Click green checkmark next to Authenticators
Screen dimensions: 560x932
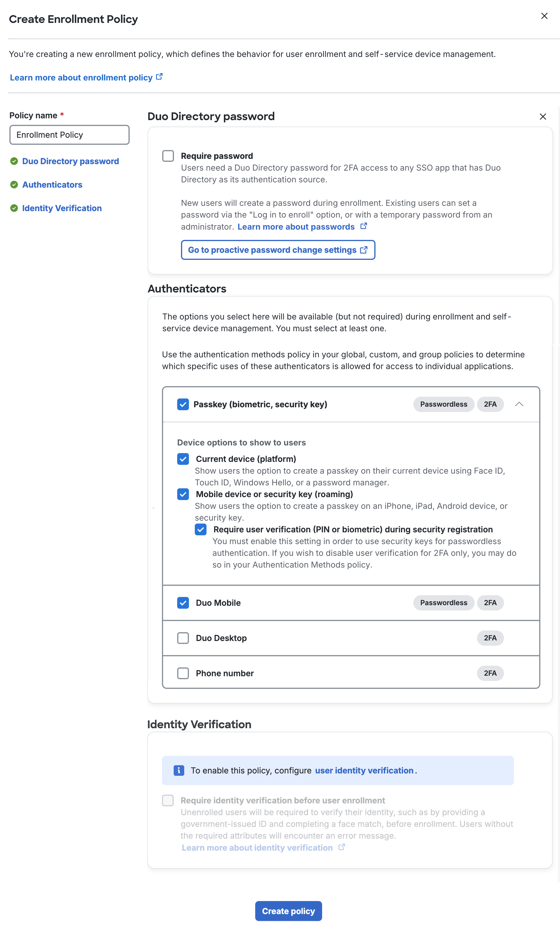coord(14,185)
